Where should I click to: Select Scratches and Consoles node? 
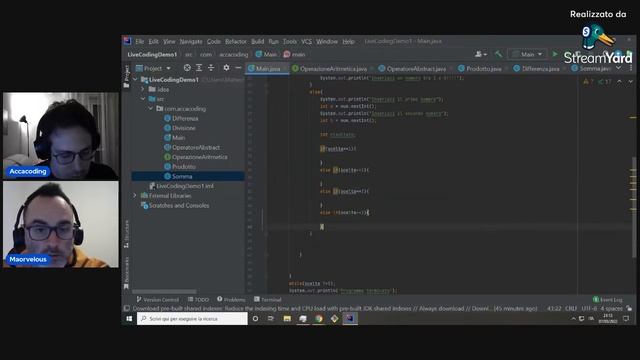(175, 205)
